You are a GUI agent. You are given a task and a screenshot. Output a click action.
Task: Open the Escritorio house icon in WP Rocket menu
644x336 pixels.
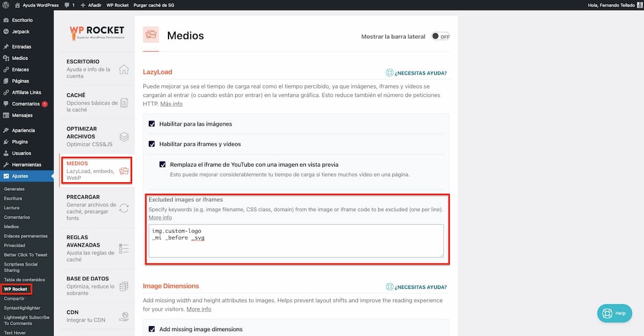click(x=124, y=69)
